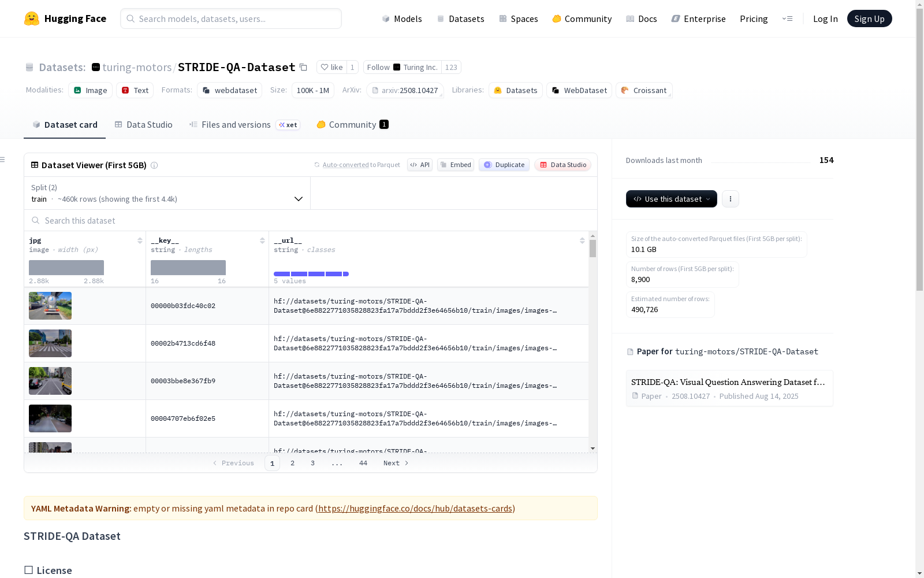The image size is (924, 578).
Task: Click the Sign Up button
Action: point(869,18)
